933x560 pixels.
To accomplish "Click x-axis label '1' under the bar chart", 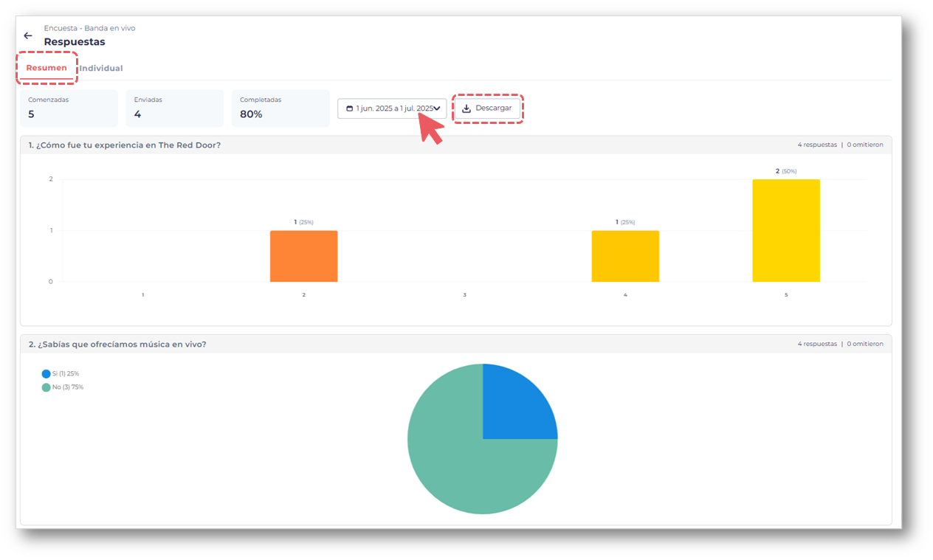I will (x=142, y=295).
